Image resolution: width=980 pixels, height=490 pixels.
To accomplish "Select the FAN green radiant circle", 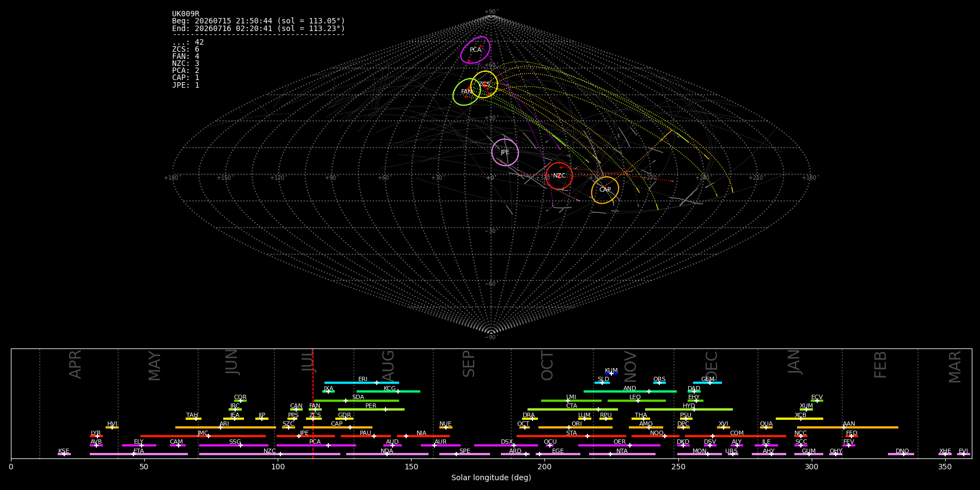I will (467, 91).
